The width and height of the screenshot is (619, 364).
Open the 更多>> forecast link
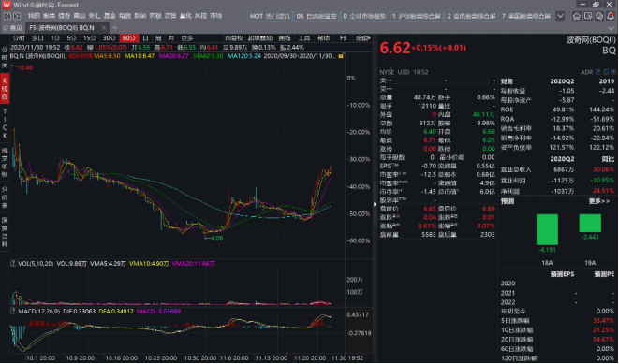(599, 201)
